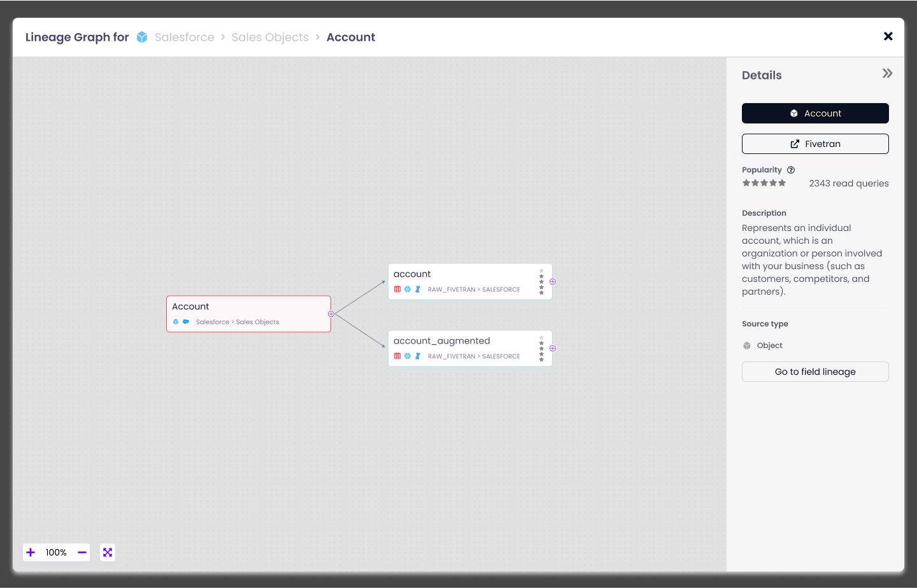The width and height of the screenshot is (917, 588).
Task: Go to Sales Objects breadcrumb
Action: (x=270, y=38)
